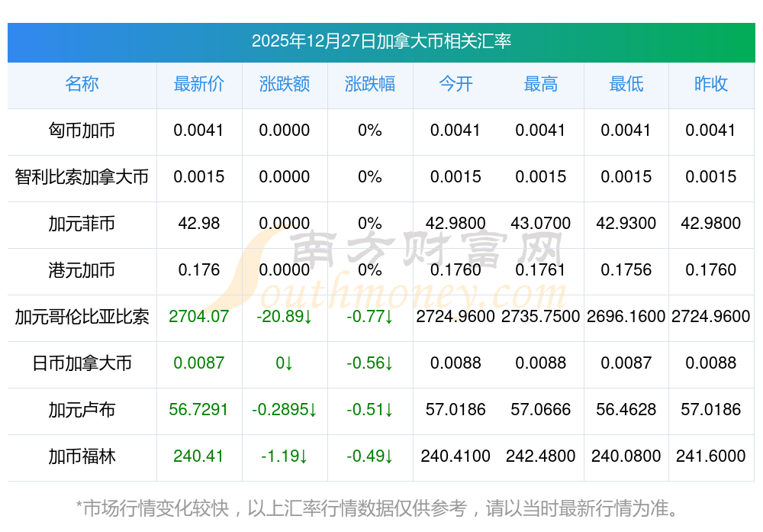Select the 涨跌幅 column header

click(x=370, y=84)
